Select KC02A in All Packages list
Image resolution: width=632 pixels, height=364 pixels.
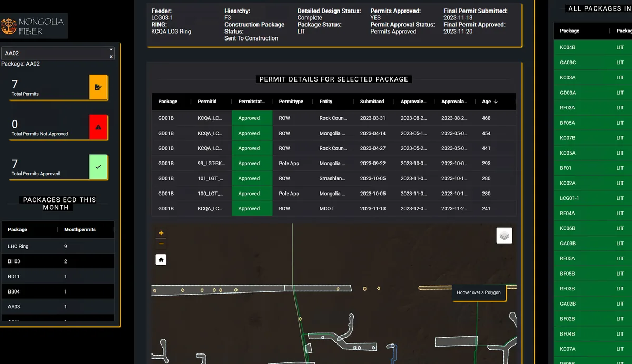click(x=592, y=183)
